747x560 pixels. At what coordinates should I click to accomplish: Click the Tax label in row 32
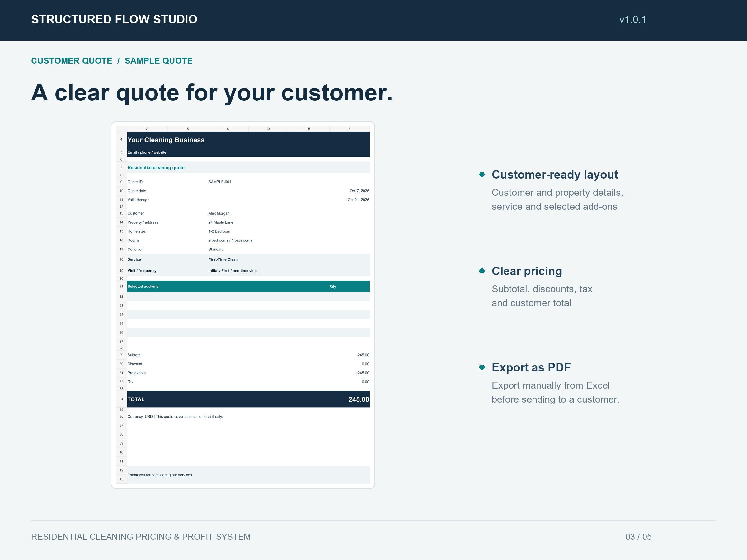tap(130, 382)
